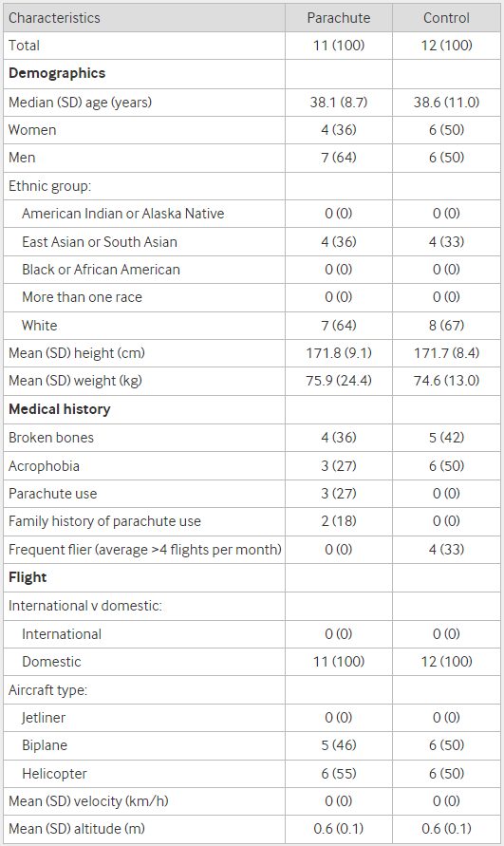Click the Flight section heading

(28, 577)
